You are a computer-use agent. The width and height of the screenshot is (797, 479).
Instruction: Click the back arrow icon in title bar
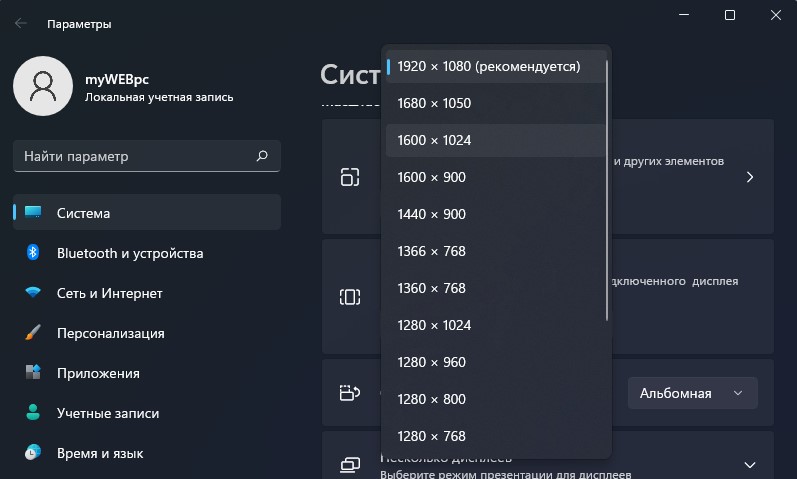click(21, 23)
